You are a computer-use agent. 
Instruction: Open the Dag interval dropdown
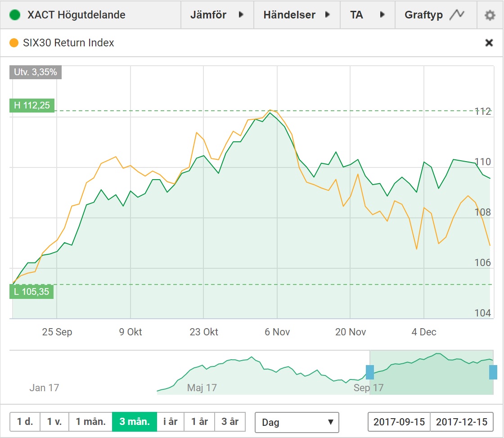tap(297, 422)
